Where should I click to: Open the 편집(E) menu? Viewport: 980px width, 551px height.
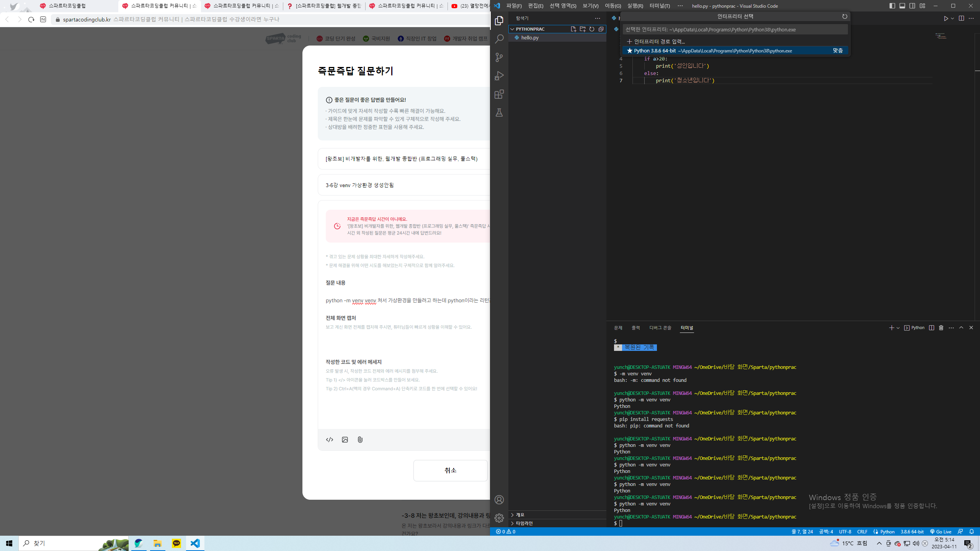point(536,6)
